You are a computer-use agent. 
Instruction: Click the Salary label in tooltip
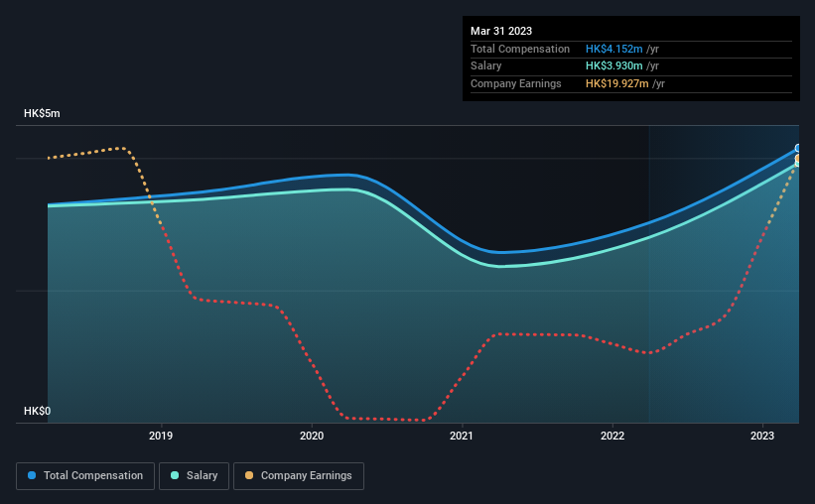pyautogui.click(x=486, y=66)
